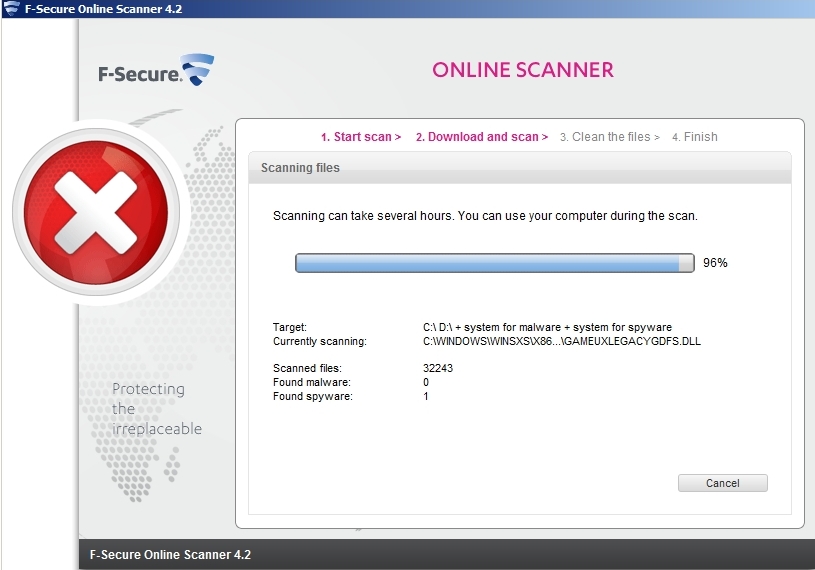Click the 'Found malware:' label
The width and height of the screenshot is (815, 570).
pos(311,382)
